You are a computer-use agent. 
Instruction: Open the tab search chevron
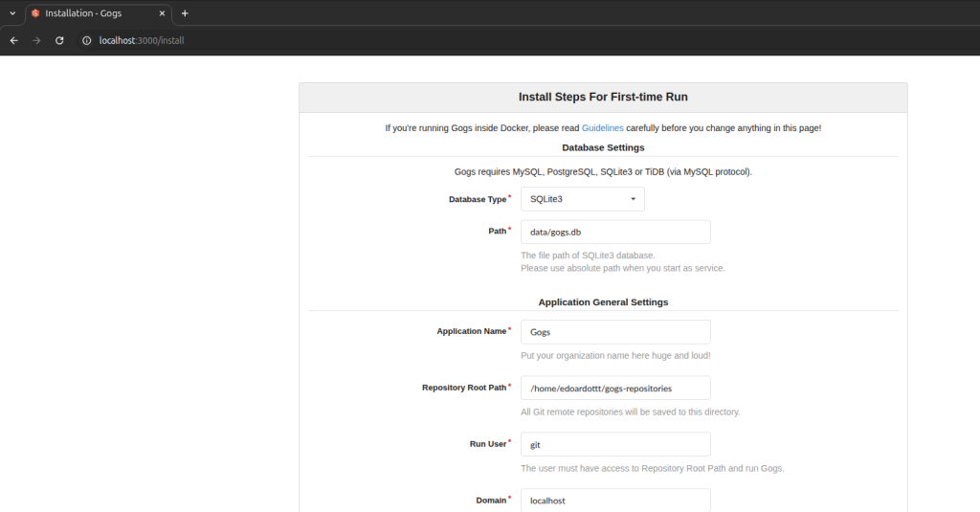pos(12,13)
